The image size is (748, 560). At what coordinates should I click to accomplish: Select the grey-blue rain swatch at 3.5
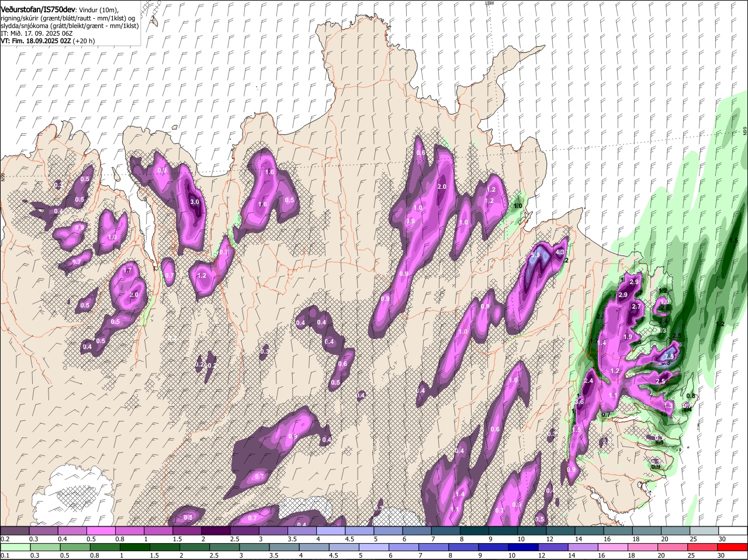click(283, 547)
